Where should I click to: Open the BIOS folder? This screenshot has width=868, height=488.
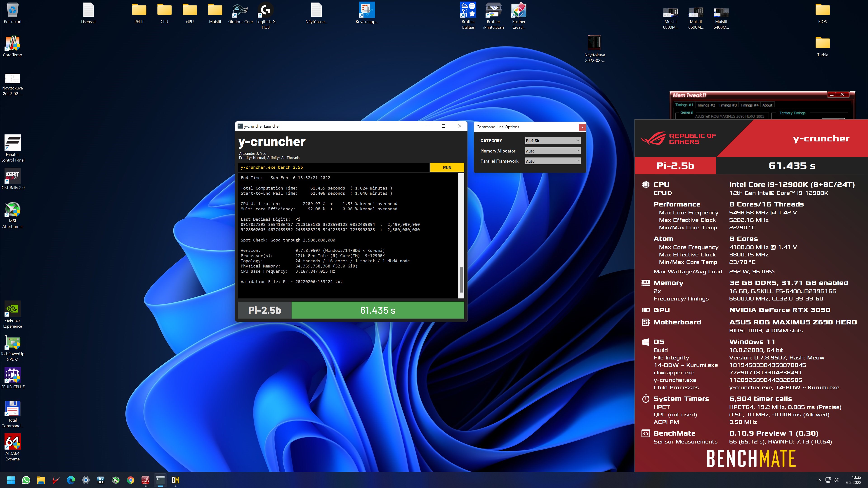[823, 13]
